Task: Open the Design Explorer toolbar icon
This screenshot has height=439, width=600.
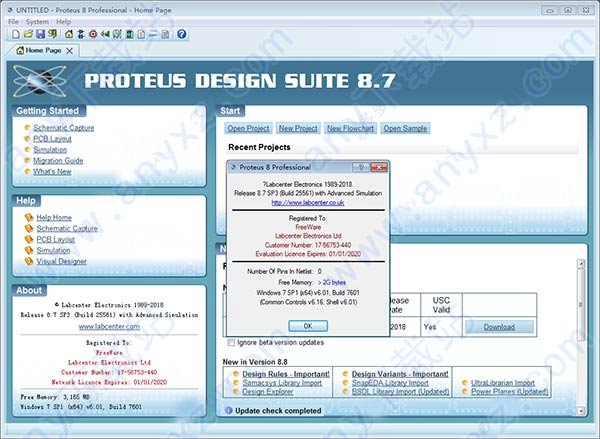Action: (x=129, y=34)
